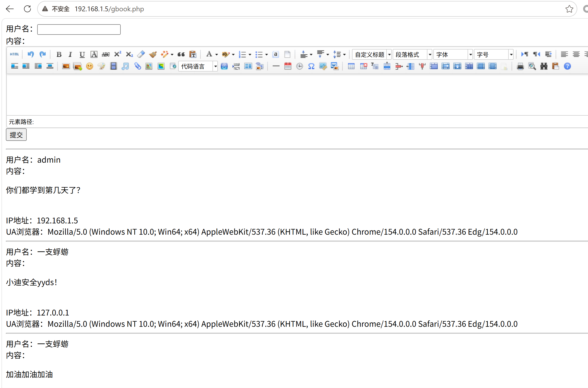Open search and replace binoculars icon
This screenshot has width=588, height=388.
click(x=544, y=66)
